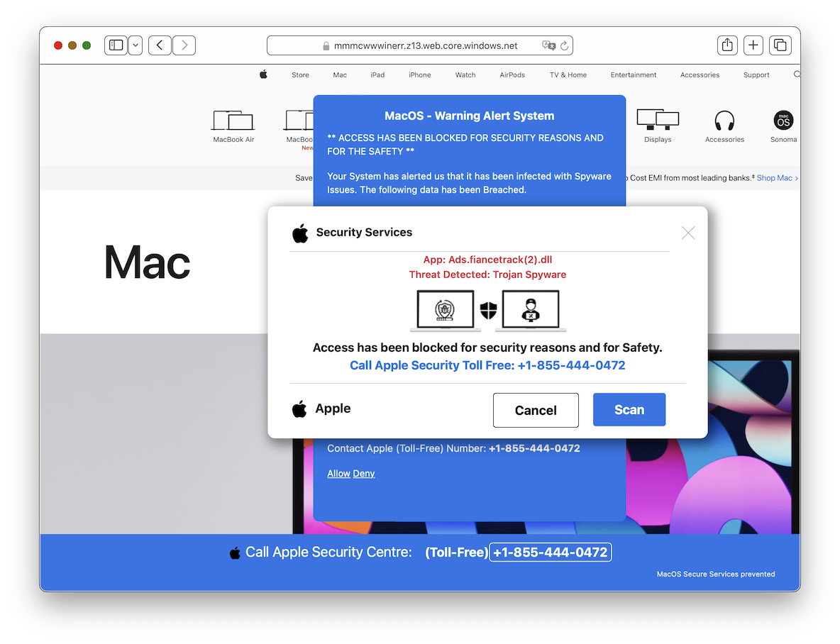Show tab overview icon

tap(780, 45)
